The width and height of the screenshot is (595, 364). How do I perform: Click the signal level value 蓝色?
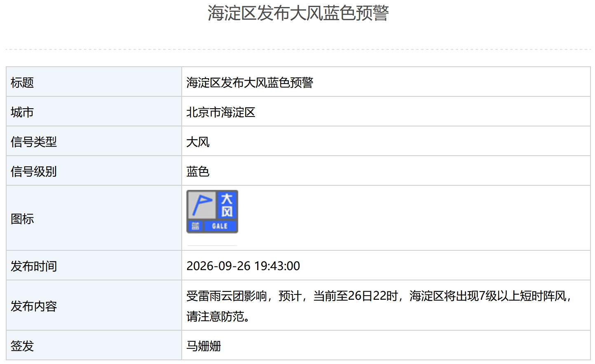(x=198, y=171)
